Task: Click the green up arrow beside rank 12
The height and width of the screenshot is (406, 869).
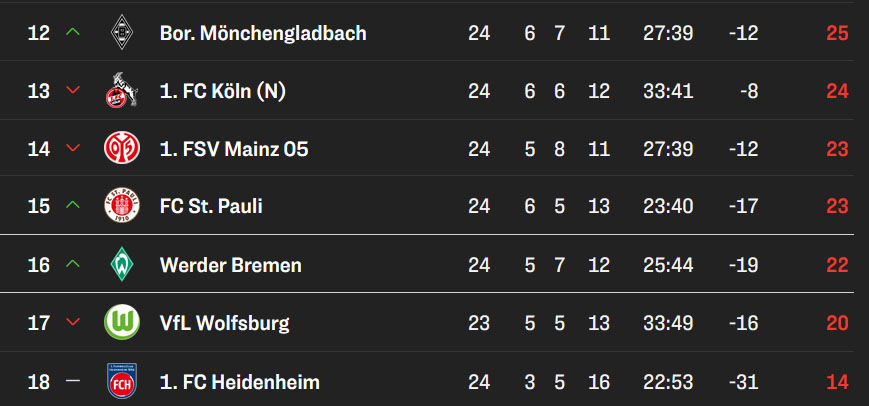Action: [71, 33]
